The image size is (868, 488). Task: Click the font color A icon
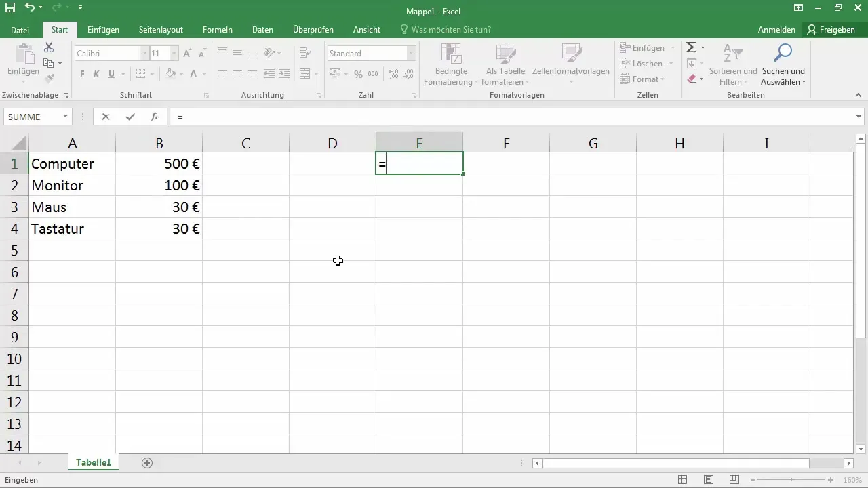point(194,74)
